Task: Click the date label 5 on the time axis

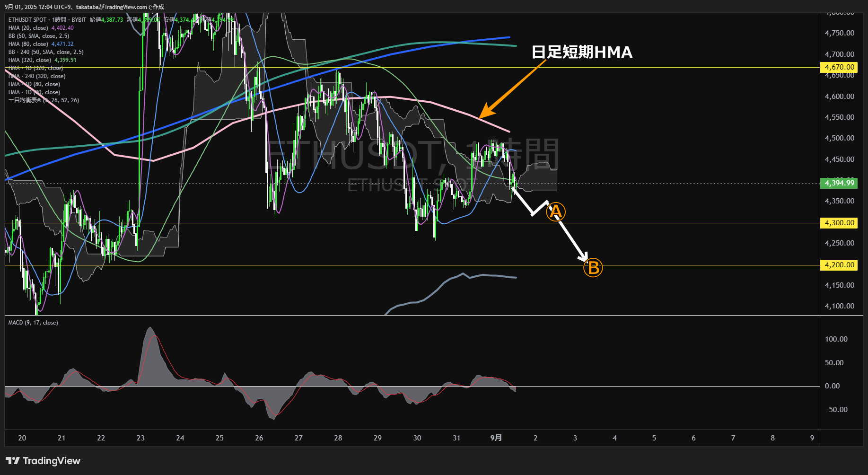Action: pyautogui.click(x=654, y=438)
